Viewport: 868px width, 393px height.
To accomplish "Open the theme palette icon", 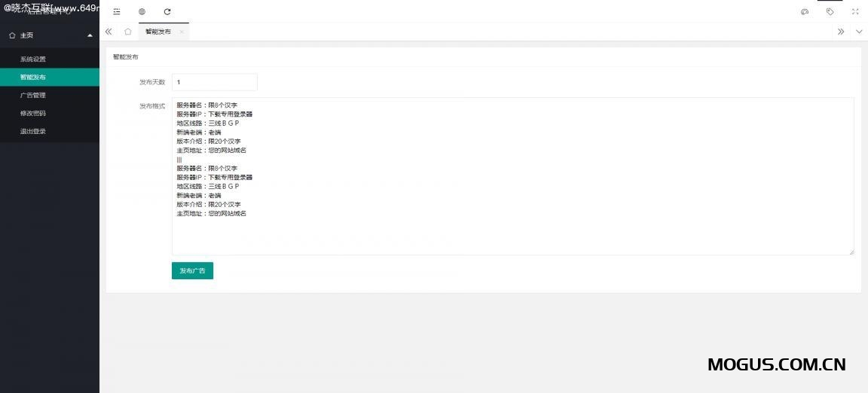I will pyautogui.click(x=805, y=11).
